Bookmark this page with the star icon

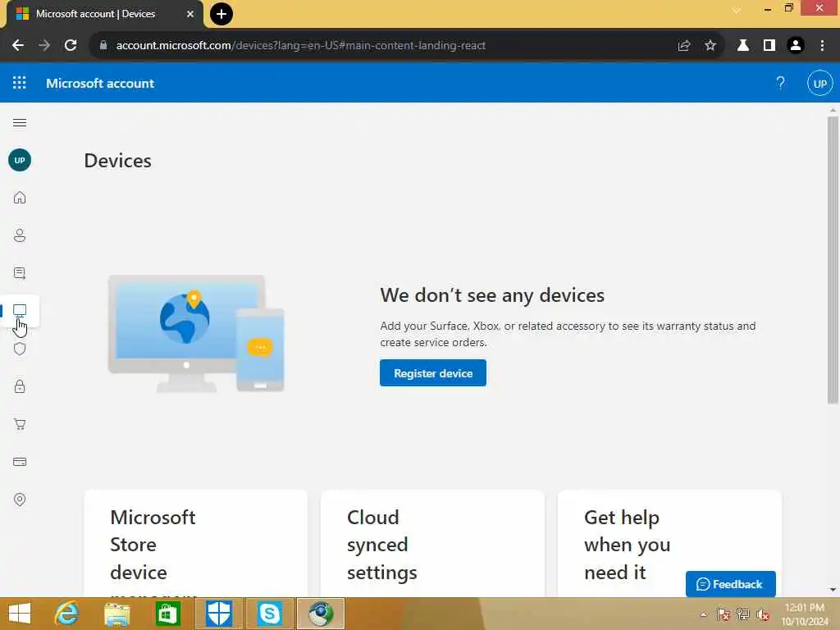point(710,46)
